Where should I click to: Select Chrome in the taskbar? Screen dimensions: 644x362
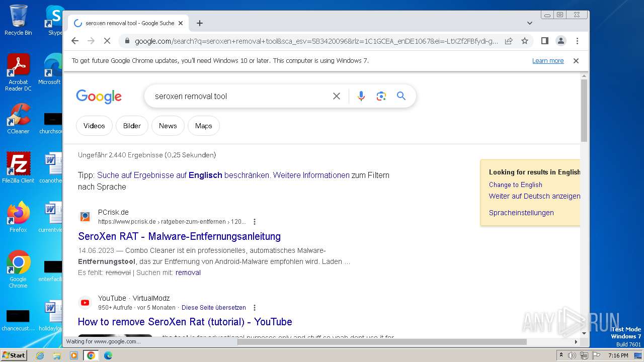(91, 355)
